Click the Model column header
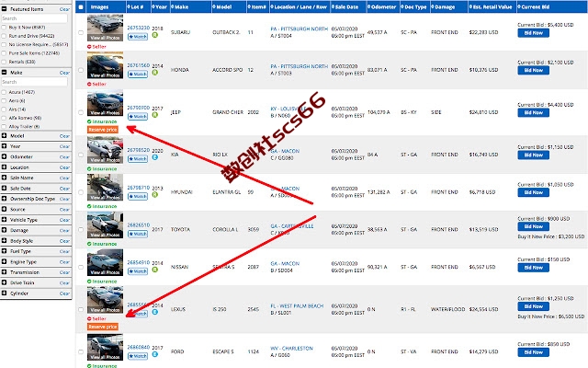The width and height of the screenshot is (588, 368). [229, 6]
